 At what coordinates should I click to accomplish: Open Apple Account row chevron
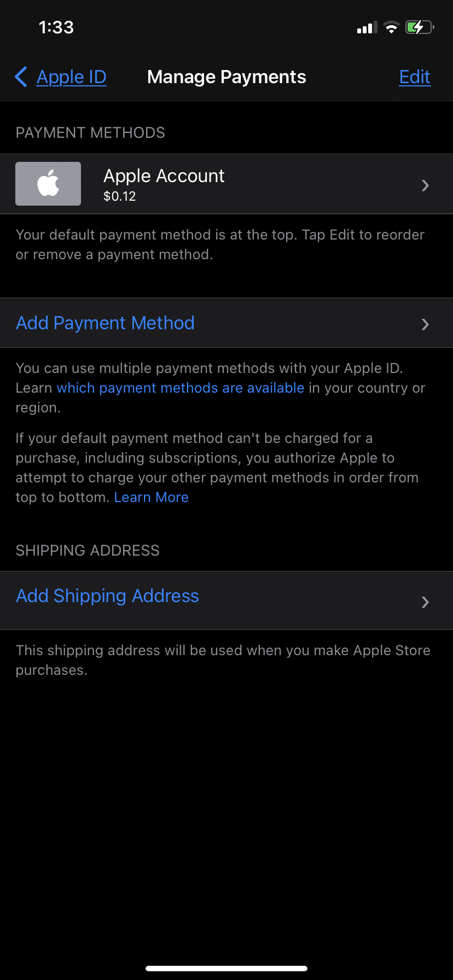coord(425,185)
